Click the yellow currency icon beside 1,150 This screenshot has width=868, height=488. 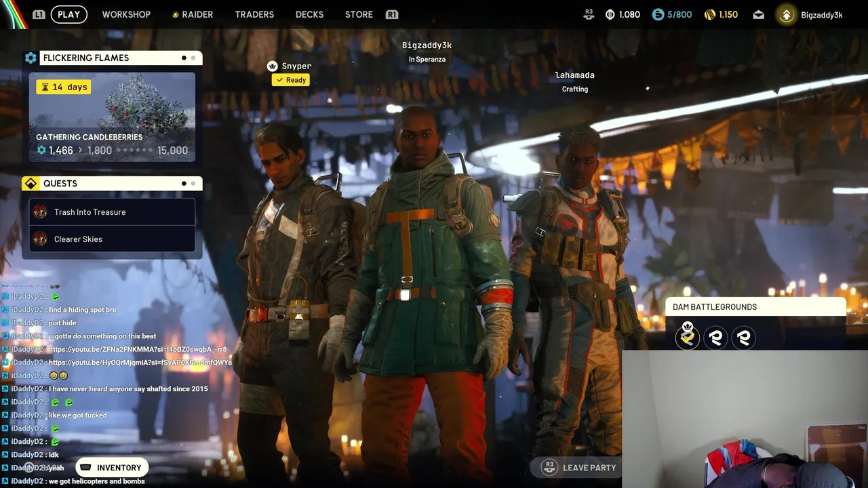point(710,14)
